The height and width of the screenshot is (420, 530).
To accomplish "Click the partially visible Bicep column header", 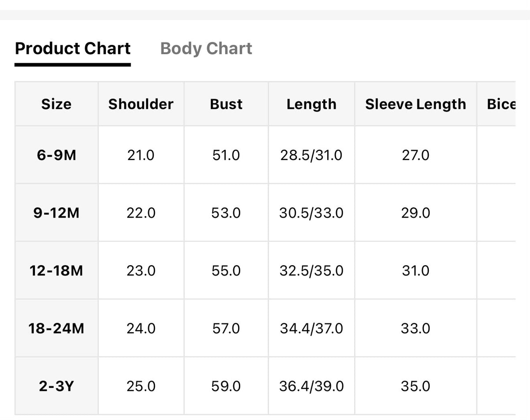I will 501,104.
